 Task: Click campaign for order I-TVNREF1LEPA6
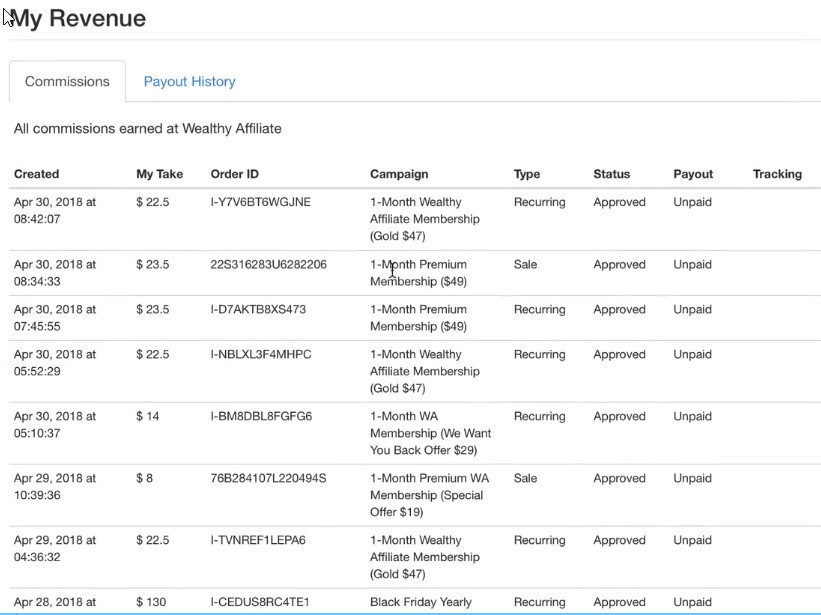[425, 556]
